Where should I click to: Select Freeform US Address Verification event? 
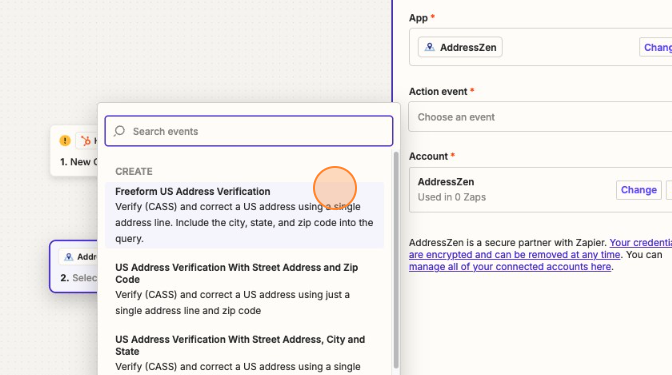point(244,215)
